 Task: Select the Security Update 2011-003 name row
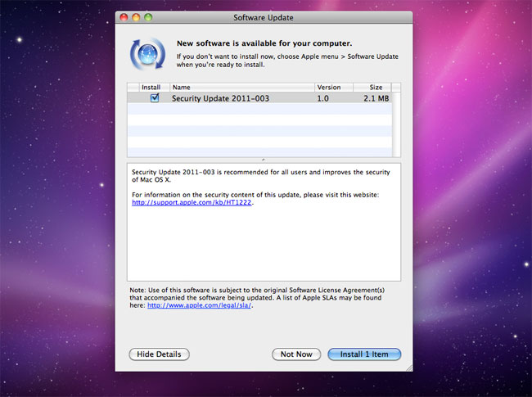click(219, 98)
